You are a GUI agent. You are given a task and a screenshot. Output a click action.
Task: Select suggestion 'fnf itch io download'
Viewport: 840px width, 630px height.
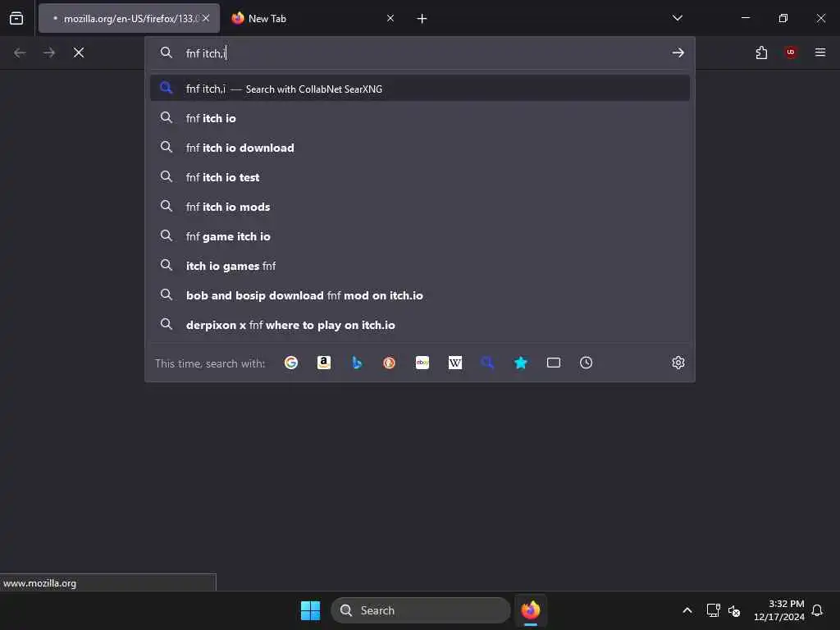click(419, 148)
